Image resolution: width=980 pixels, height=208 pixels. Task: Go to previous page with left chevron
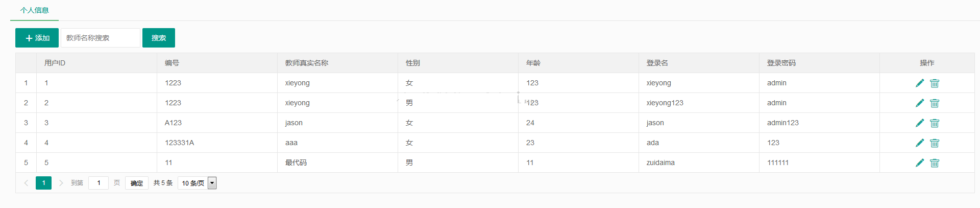(x=26, y=183)
